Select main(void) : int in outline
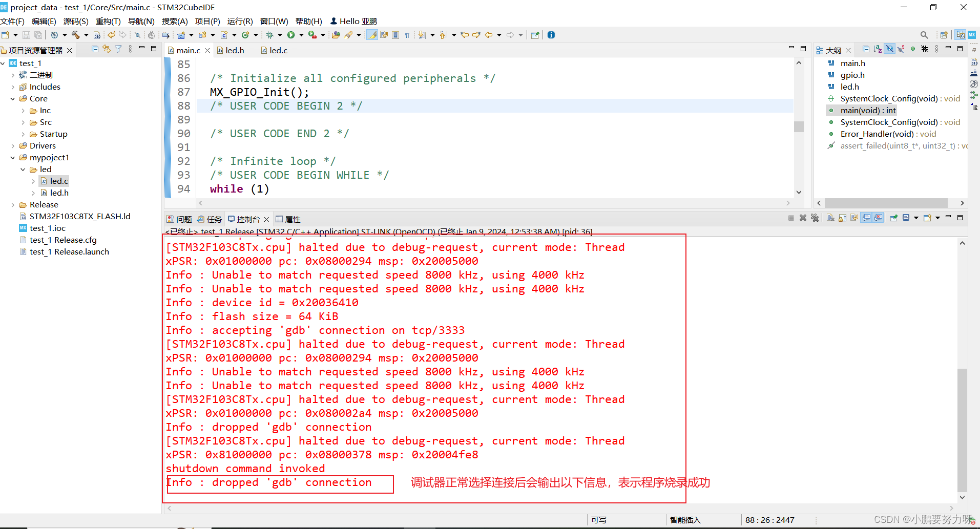Screen dimensions: 980x529 [868, 111]
